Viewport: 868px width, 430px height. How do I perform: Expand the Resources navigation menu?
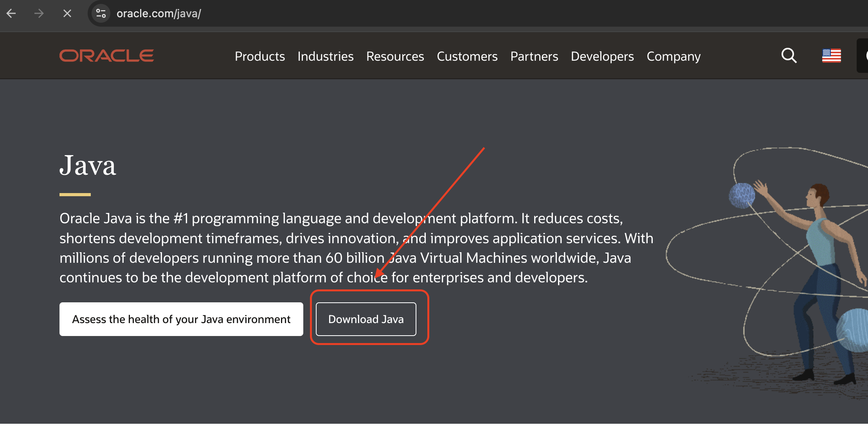pyautogui.click(x=395, y=56)
